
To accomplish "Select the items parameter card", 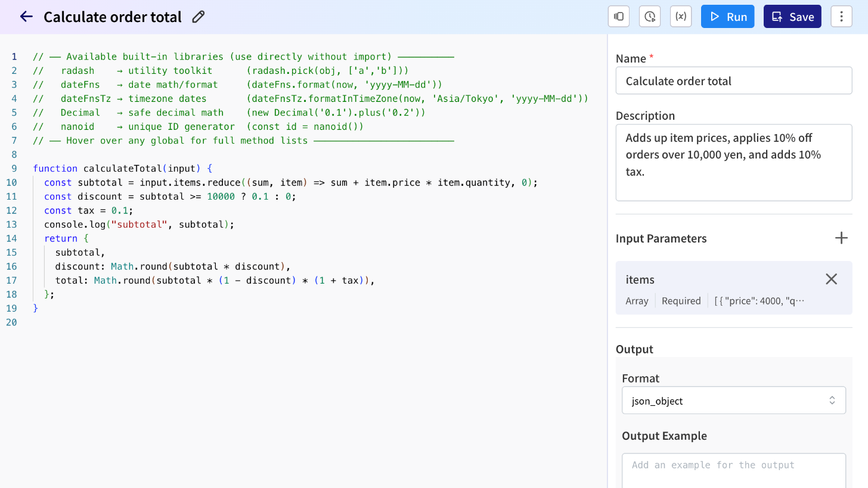I will tap(734, 288).
